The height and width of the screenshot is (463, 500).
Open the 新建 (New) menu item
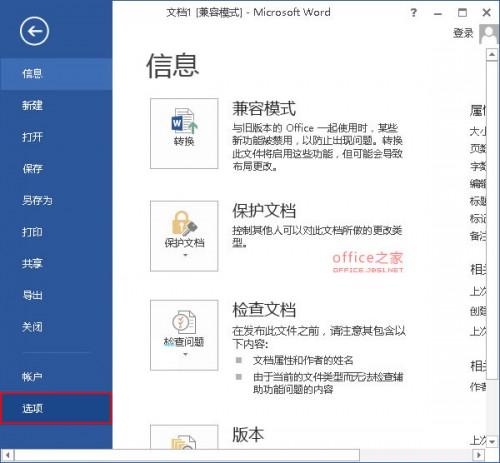pos(56,105)
